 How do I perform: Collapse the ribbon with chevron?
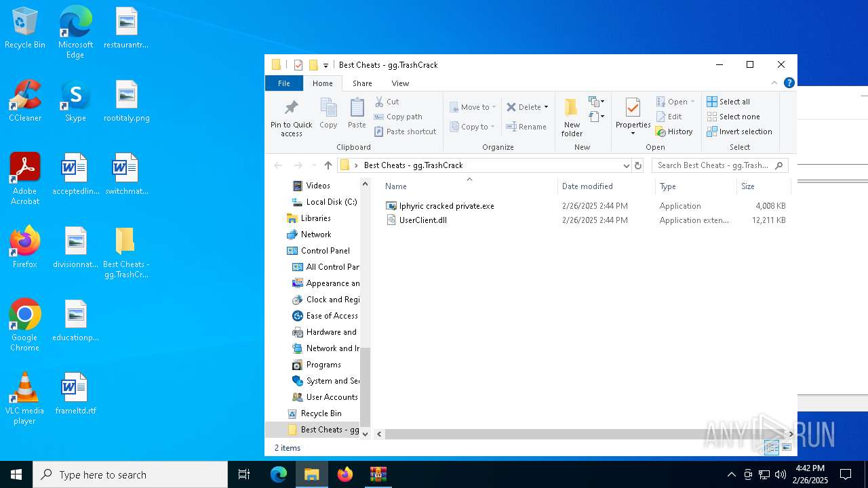(x=774, y=83)
